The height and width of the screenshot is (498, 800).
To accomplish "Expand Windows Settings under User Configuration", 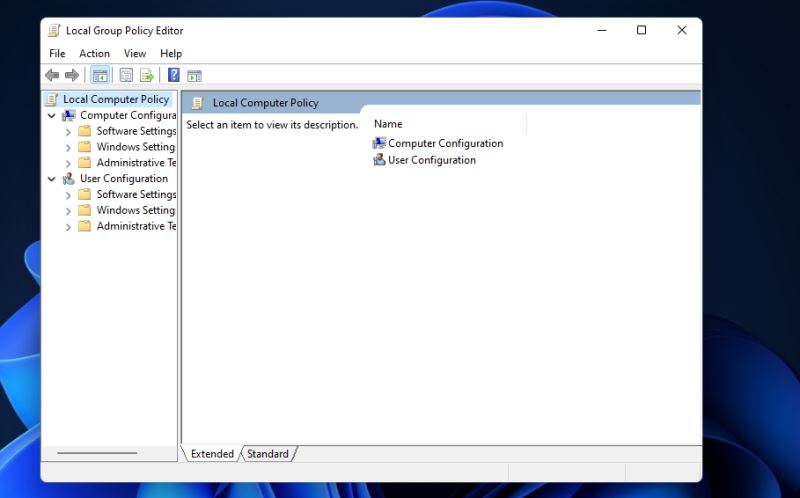I will pos(68,211).
